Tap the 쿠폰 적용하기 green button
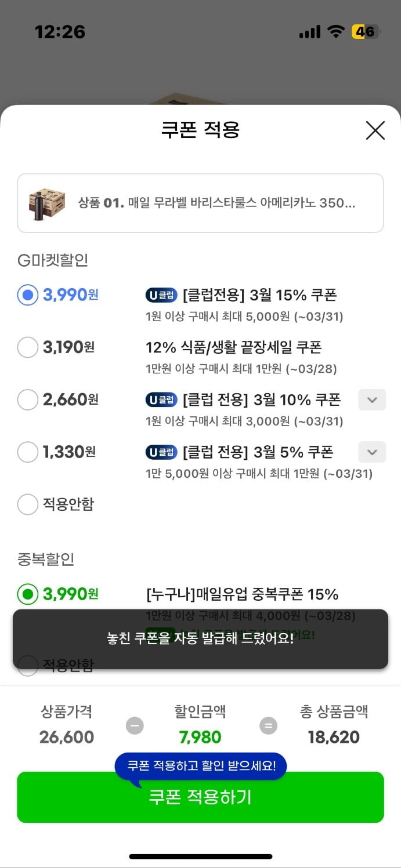Image resolution: width=401 pixels, height=868 pixels. point(200,797)
